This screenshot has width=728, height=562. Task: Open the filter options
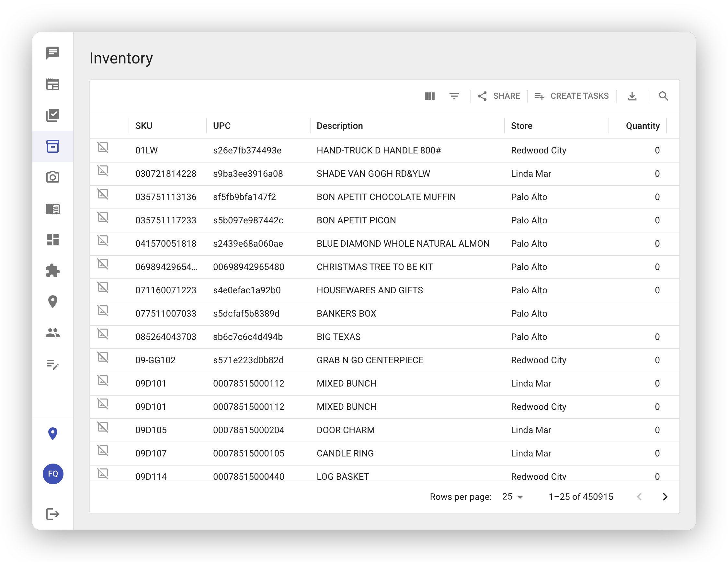pyautogui.click(x=454, y=96)
